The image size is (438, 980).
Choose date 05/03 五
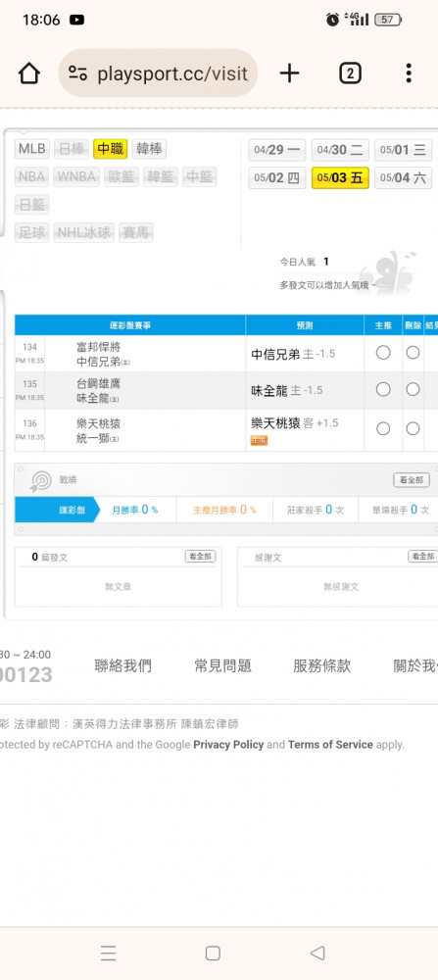pyautogui.click(x=340, y=177)
